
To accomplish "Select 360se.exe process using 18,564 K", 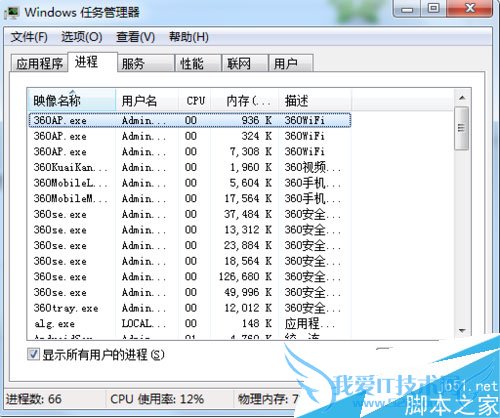I will (x=190, y=261).
